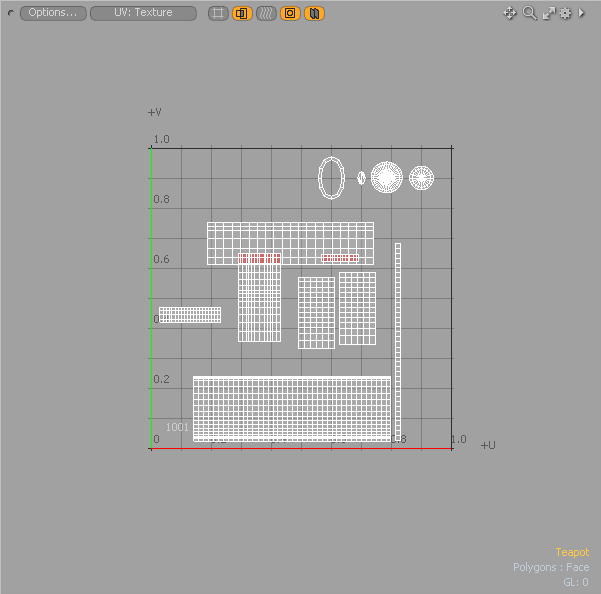Click the orange square-in-square toolbar icon
Image resolution: width=601 pixels, height=594 pixels.
click(x=290, y=13)
